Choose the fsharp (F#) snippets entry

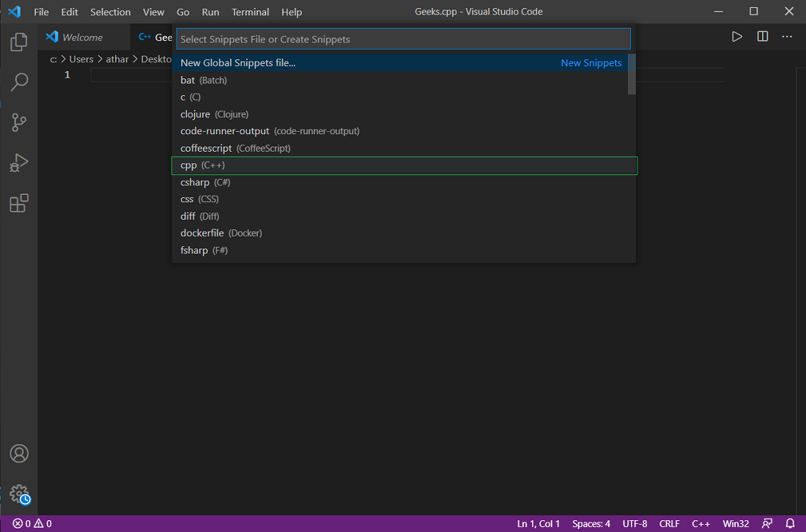400,251
